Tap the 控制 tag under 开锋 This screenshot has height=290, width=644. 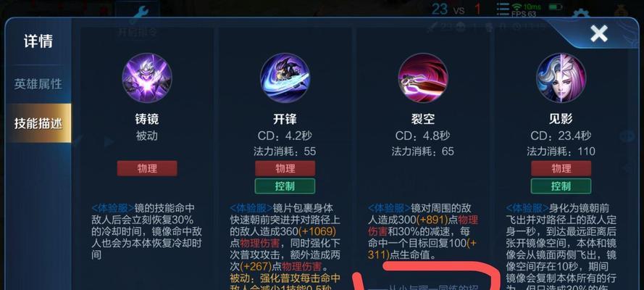click(x=285, y=186)
